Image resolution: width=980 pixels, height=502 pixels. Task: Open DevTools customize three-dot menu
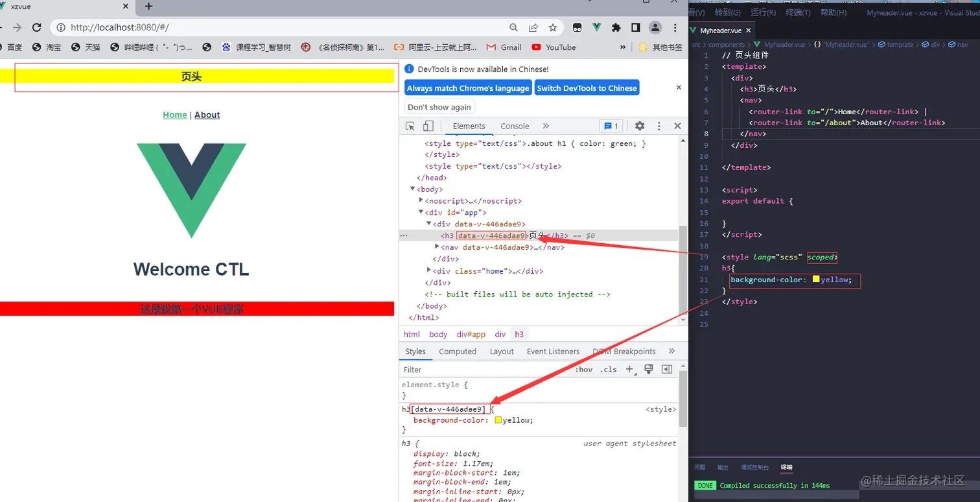[x=659, y=126]
